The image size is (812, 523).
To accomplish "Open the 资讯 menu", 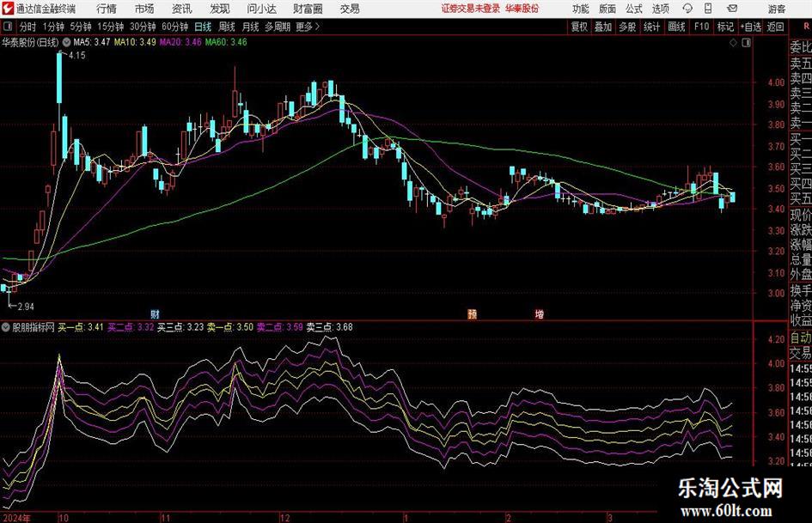I will click(x=182, y=9).
